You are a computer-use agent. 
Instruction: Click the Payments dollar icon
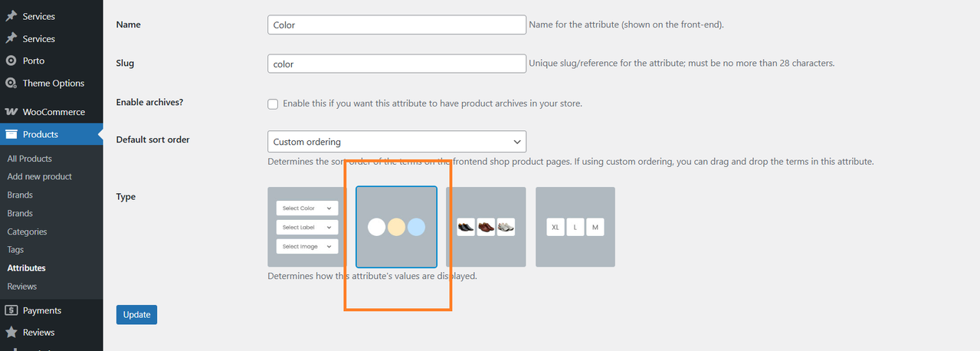pyautogui.click(x=11, y=310)
